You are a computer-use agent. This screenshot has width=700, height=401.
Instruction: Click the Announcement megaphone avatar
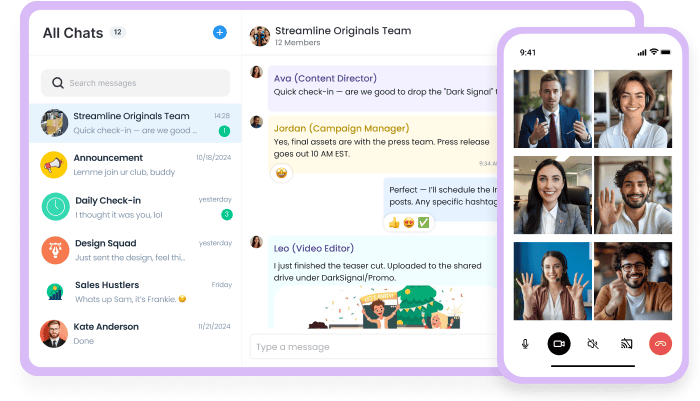pos(54,165)
